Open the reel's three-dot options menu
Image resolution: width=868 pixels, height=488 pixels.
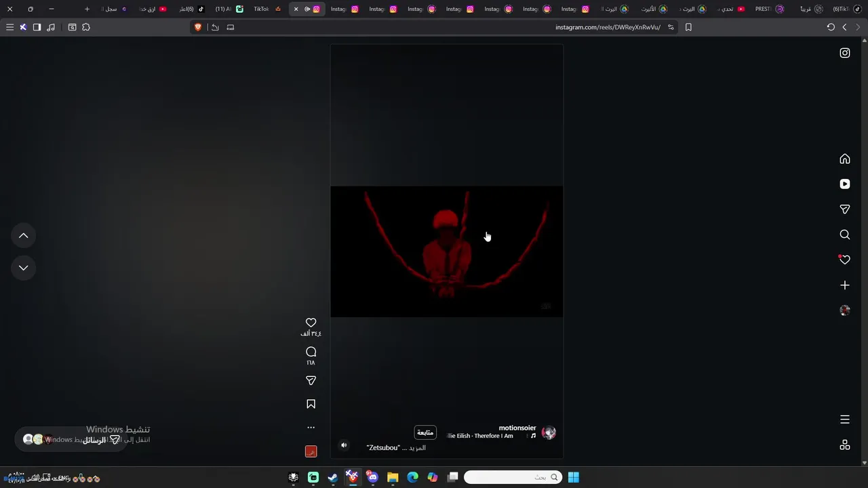tap(311, 428)
